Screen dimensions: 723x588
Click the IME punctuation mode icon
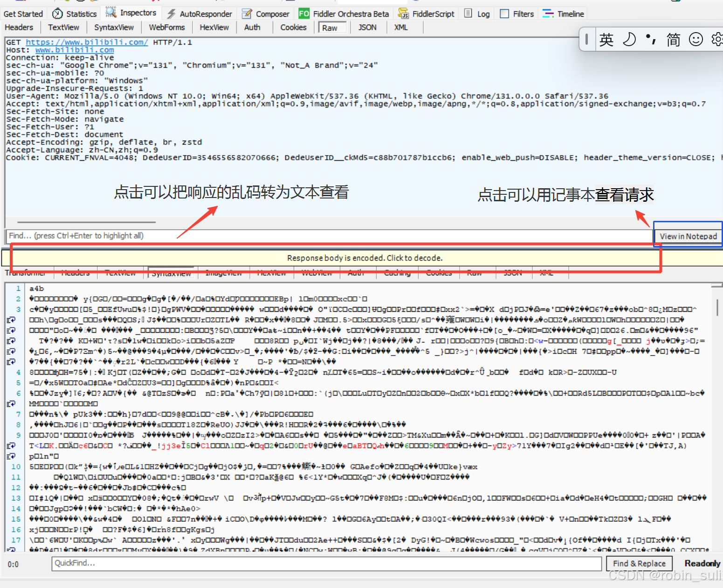651,40
